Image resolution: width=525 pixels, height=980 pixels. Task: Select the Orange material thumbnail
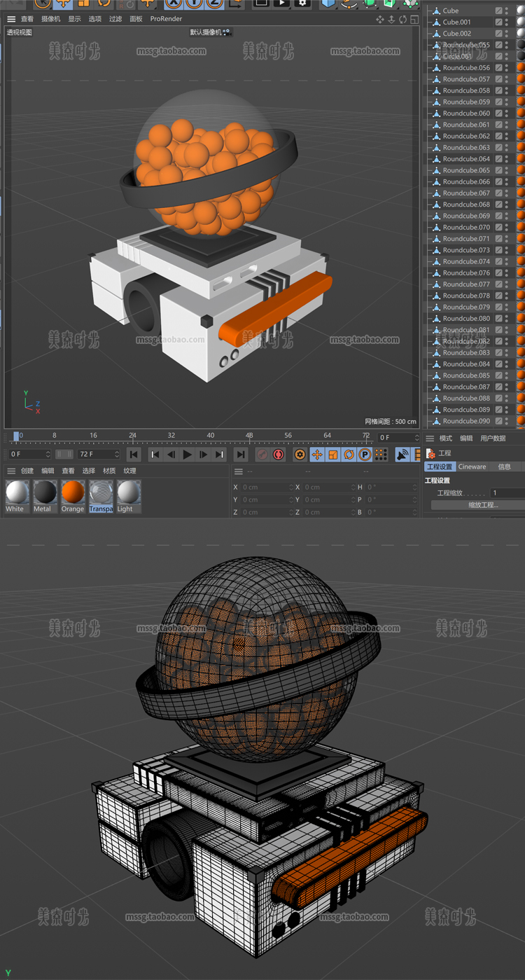coord(73,497)
